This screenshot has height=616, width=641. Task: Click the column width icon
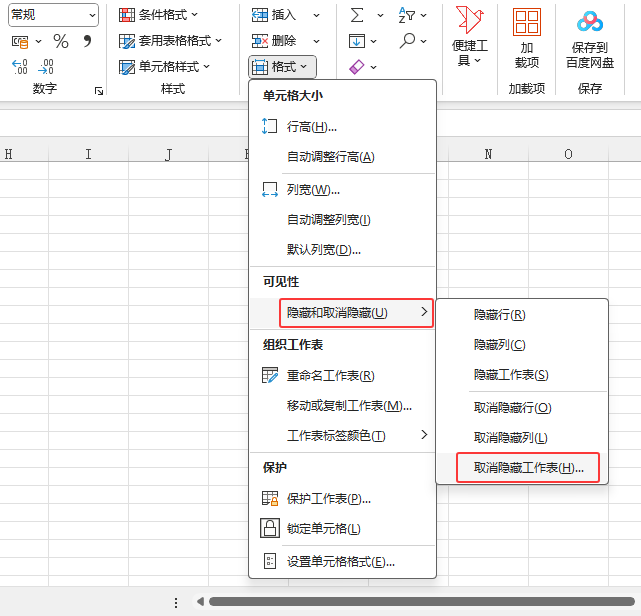tap(269, 189)
